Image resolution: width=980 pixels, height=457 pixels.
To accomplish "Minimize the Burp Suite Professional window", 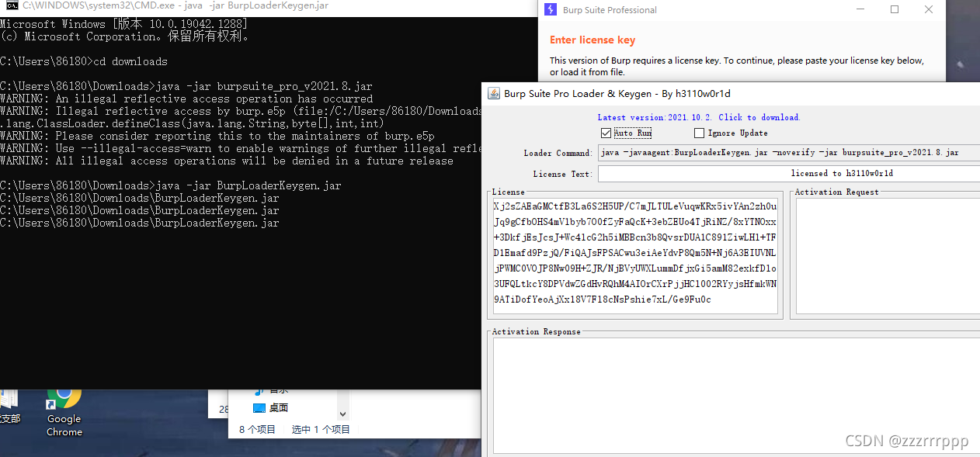I will (x=860, y=10).
